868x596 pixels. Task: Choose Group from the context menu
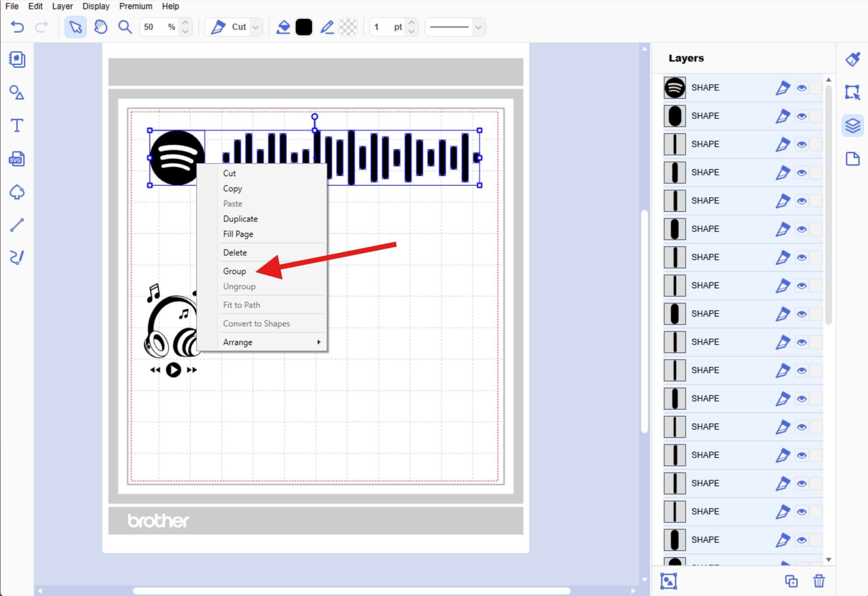(234, 271)
